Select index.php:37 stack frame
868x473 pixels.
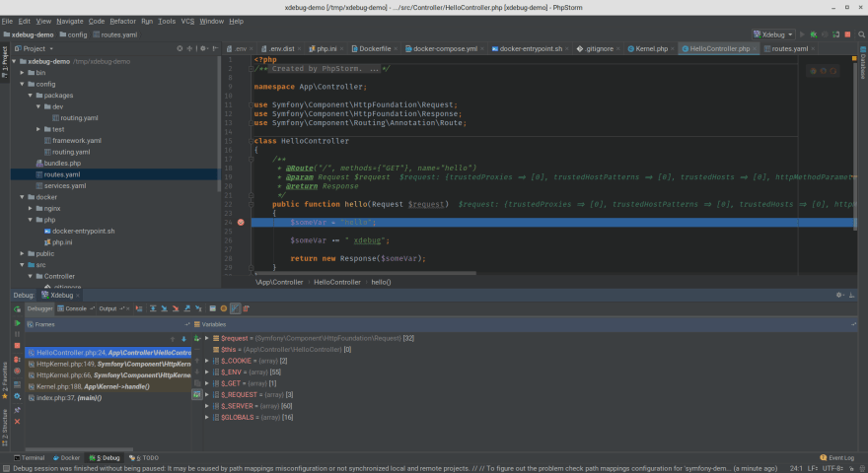coord(108,398)
